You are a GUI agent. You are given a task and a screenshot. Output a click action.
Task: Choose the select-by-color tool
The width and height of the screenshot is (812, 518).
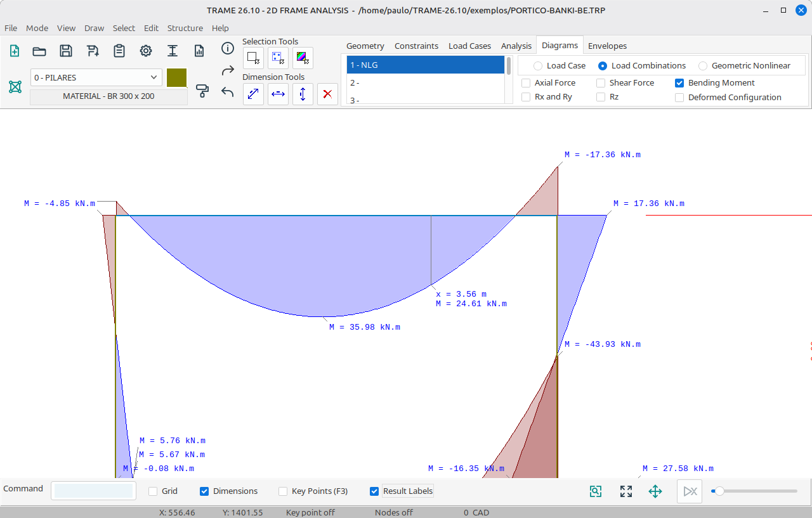(303, 58)
